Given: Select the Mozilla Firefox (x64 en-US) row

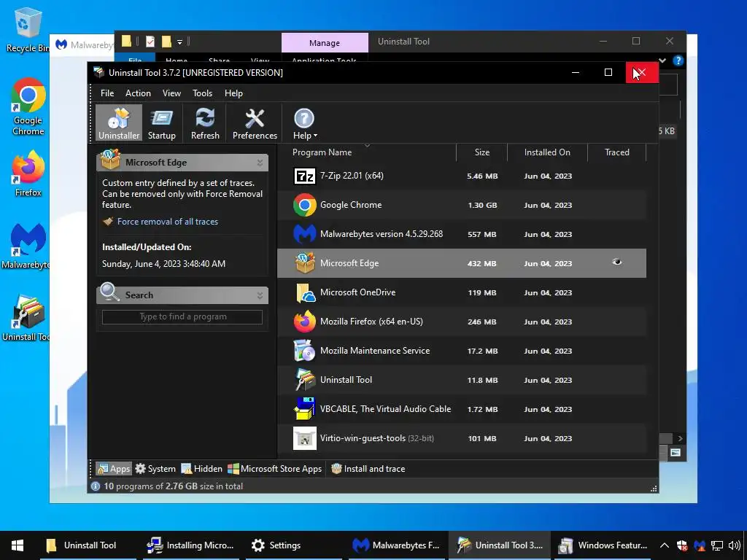Looking at the screenshot, I should (462, 322).
